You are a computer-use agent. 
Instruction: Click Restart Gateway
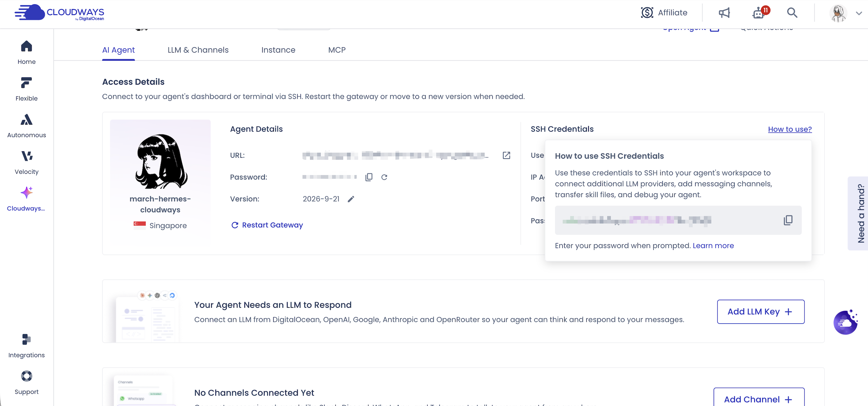tap(267, 225)
